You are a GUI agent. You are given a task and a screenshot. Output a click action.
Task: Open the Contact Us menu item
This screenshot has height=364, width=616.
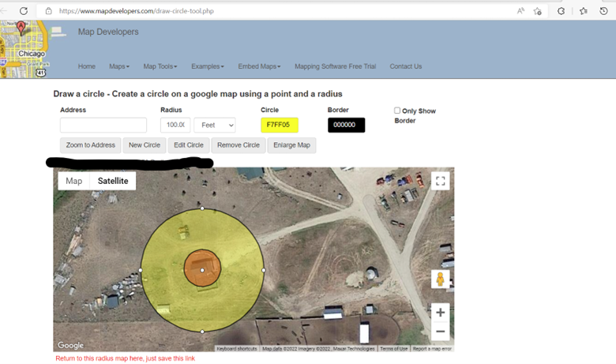(x=405, y=66)
